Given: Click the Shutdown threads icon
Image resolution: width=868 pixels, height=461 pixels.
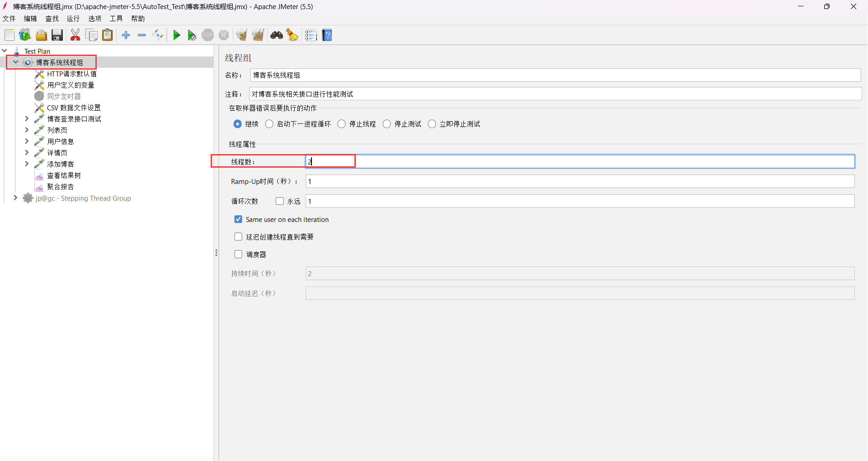Looking at the screenshot, I should coord(224,35).
